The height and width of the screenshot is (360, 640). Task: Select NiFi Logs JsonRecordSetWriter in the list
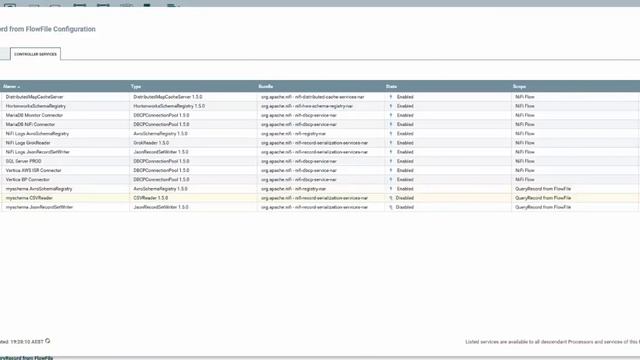coord(38,152)
